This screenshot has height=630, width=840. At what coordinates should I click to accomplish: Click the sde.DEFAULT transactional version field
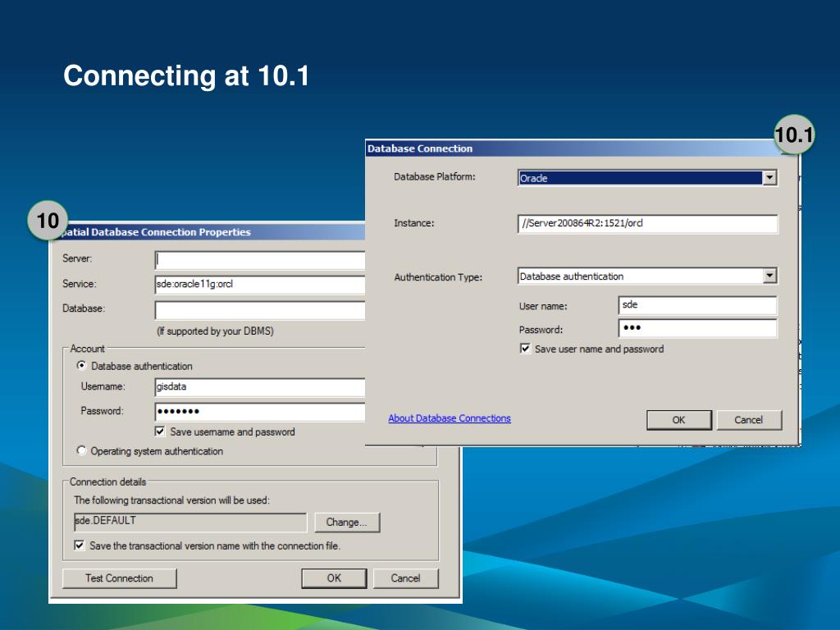tap(190, 522)
